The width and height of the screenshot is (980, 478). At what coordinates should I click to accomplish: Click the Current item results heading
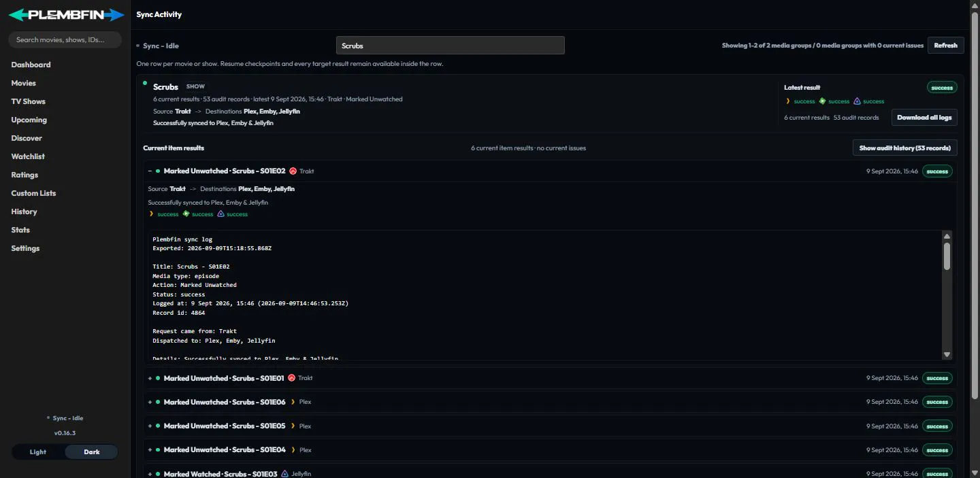(x=174, y=148)
